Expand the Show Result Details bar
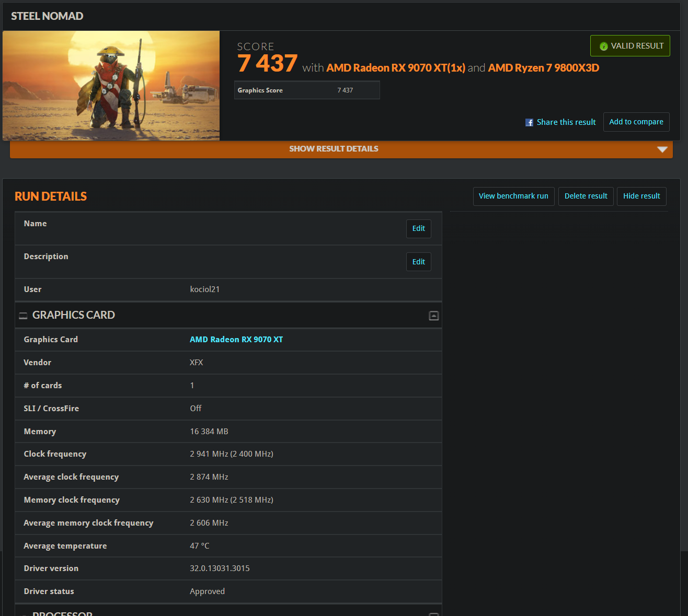 pyautogui.click(x=334, y=149)
